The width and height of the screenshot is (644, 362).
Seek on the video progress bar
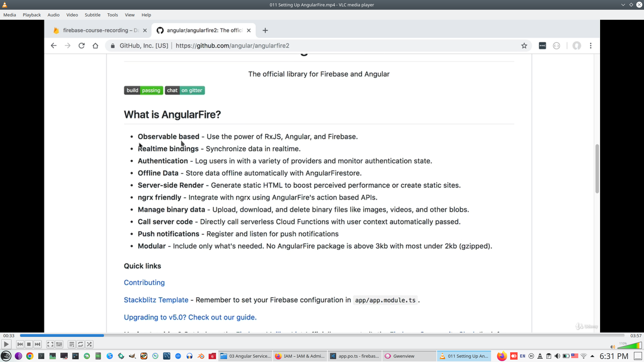tap(322, 335)
